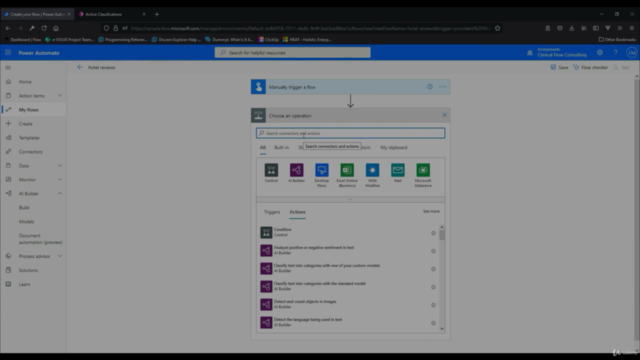640x360 pixels.
Task: Go back using the arrow beside hotel reviews
Action: [80, 67]
